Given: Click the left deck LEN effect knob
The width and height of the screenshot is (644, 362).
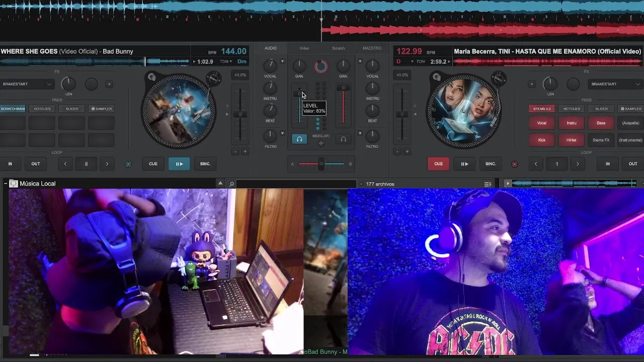Looking at the screenshot, I should click(x=68, y=84).
